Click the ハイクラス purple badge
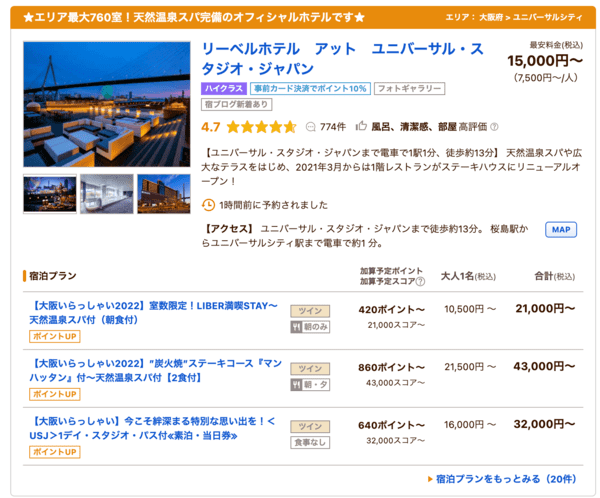Viewport: 600px width, 498px height. [x=224, y=88]
